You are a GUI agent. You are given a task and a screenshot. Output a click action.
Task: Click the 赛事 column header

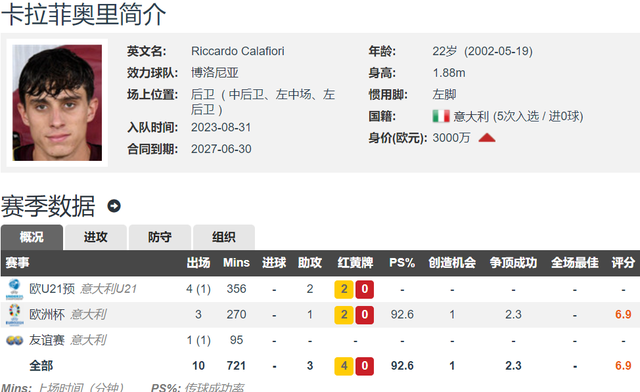(18, 263)
